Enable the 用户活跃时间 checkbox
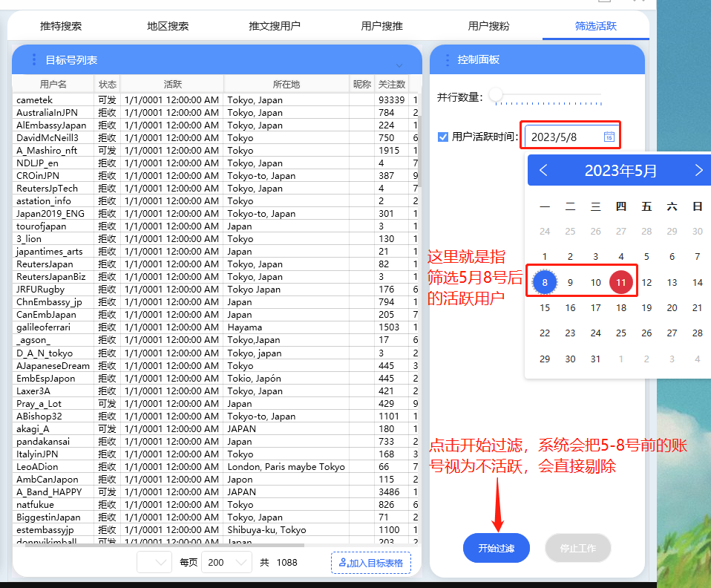The image size is (711, 588). 443,137
